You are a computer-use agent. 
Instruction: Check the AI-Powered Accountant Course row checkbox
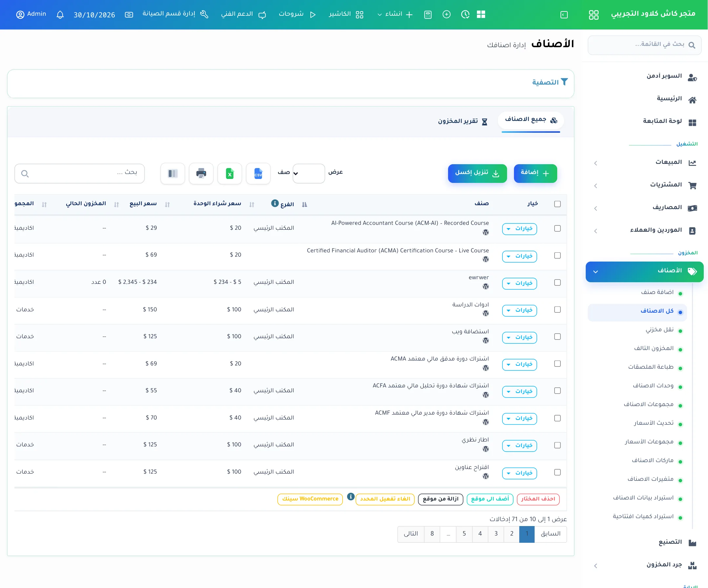pyautogui.click(x=557, y=228)
